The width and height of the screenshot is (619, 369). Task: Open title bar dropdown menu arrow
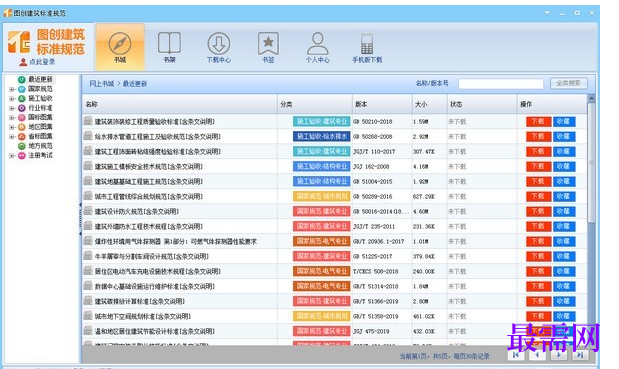(547, 13)
